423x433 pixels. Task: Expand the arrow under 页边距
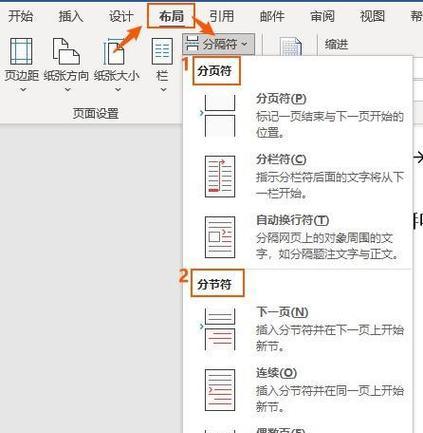pyautogui.click(x=23, y=90)
